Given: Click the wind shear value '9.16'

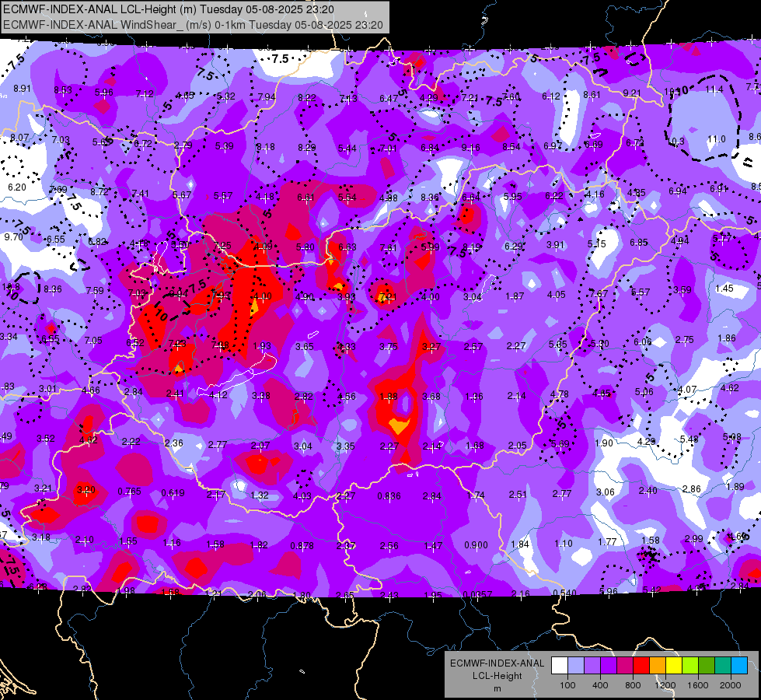Looking at the screenshot, I should tap(470, 147).
